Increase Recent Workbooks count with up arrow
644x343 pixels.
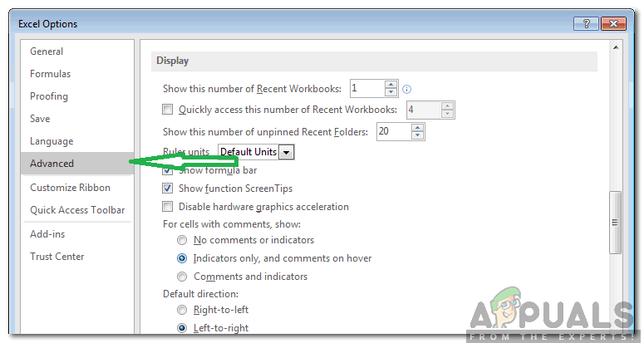[391, 85]
